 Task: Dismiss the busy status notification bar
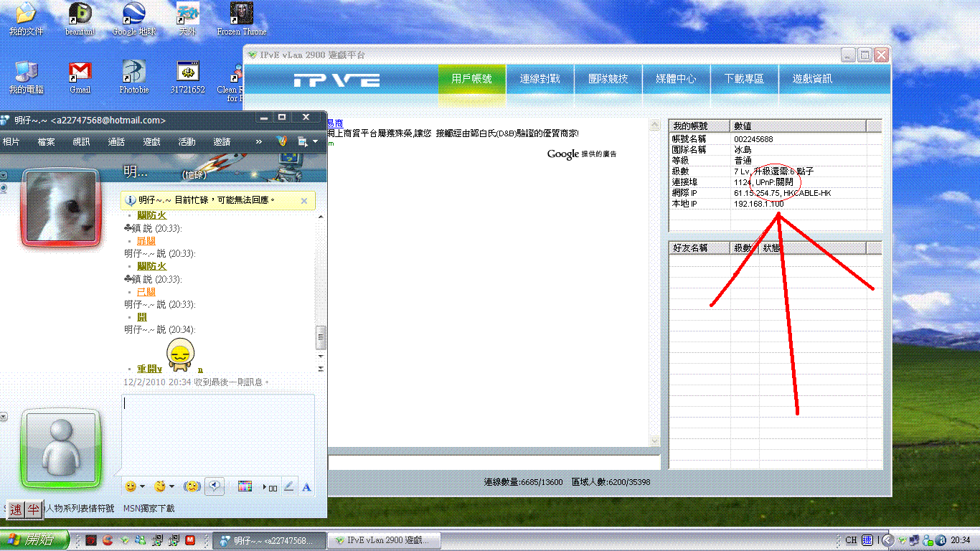coord(303,201)
